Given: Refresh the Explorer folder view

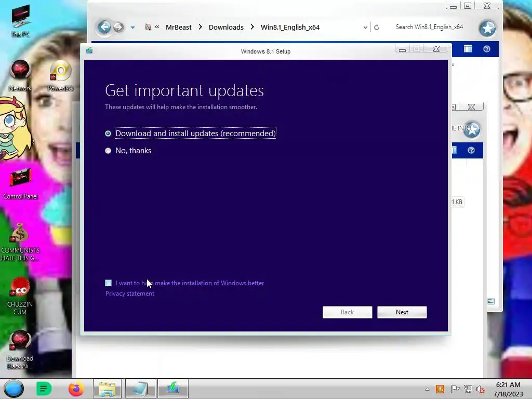Looking at the screenshot, I should (x=377, y=27).
